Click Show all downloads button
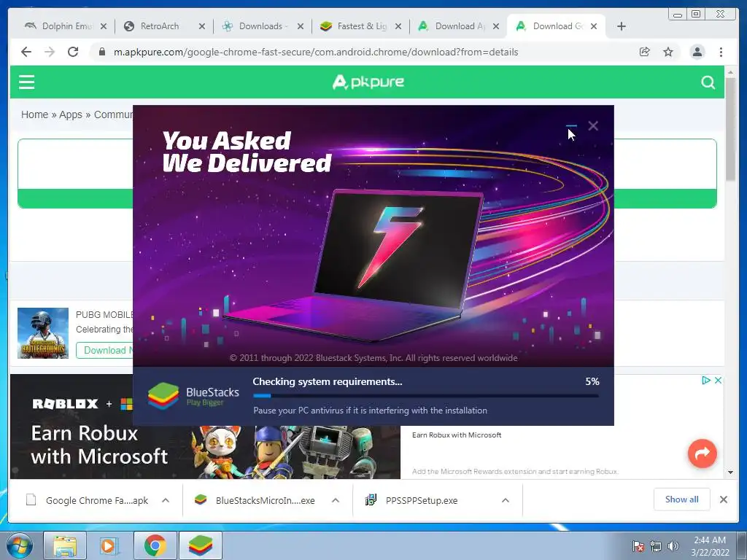This screenshot has height=560, width=747. [x=682, y=499]
